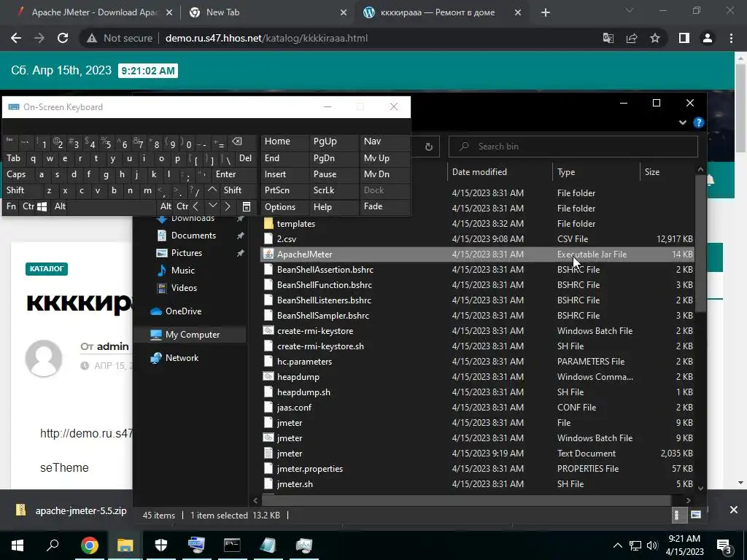This screenshot has width=747, height=560.
Task: Open Chrome share page icon
Action: [x=632, y=39]
